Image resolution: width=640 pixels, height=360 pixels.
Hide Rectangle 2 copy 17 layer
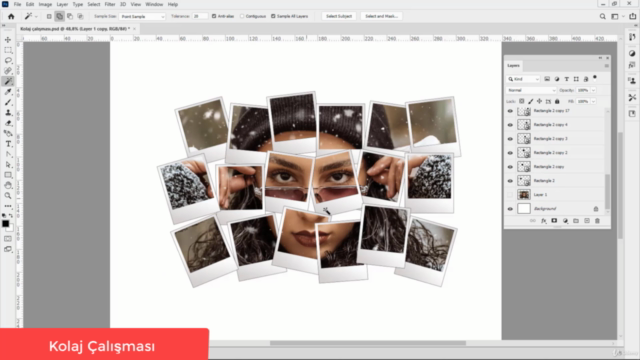coord(510,111)
